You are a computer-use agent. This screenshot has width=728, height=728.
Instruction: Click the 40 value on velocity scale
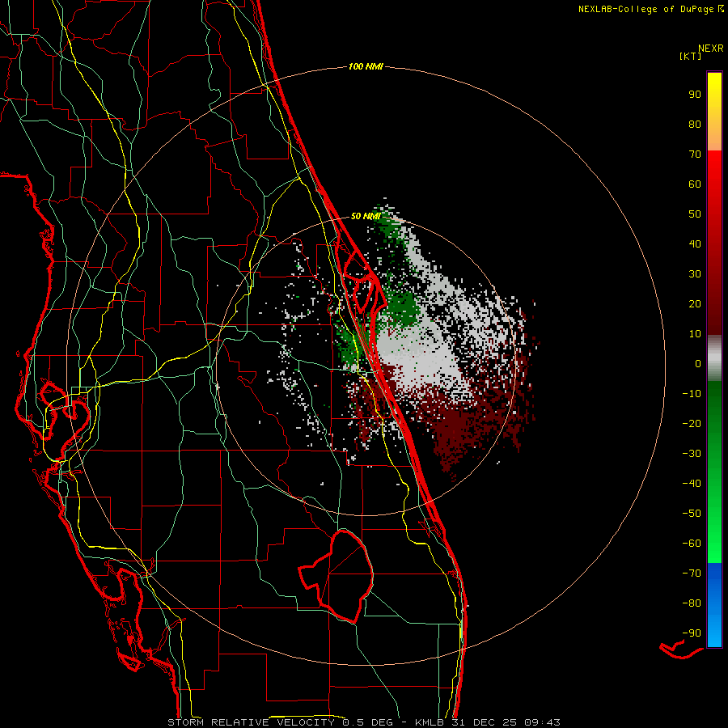[695, 244]
